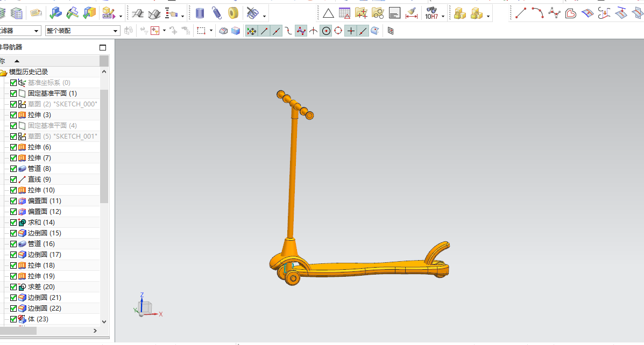
Task: Click the 固定基准平面 (1) tree entry
Action: (x=52, y=94)
